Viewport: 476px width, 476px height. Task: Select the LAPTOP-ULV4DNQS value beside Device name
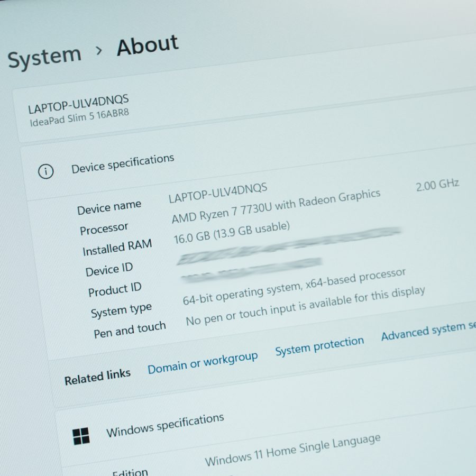click(218, 193)
